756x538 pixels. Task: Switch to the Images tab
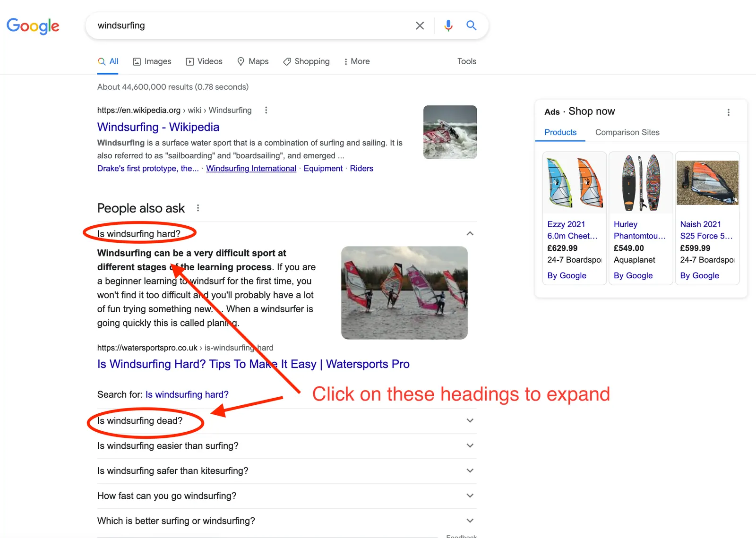[x=152, y=61]
